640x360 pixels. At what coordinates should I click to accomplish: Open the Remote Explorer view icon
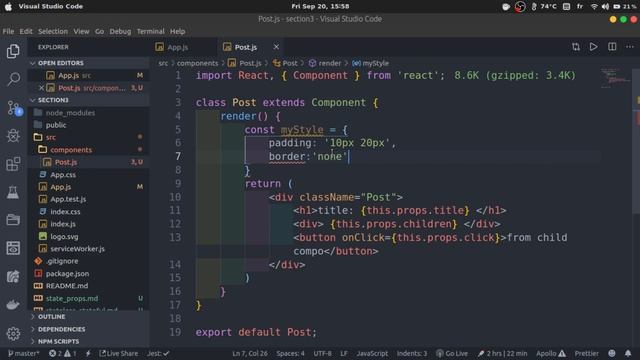click(x=13, y=248)
